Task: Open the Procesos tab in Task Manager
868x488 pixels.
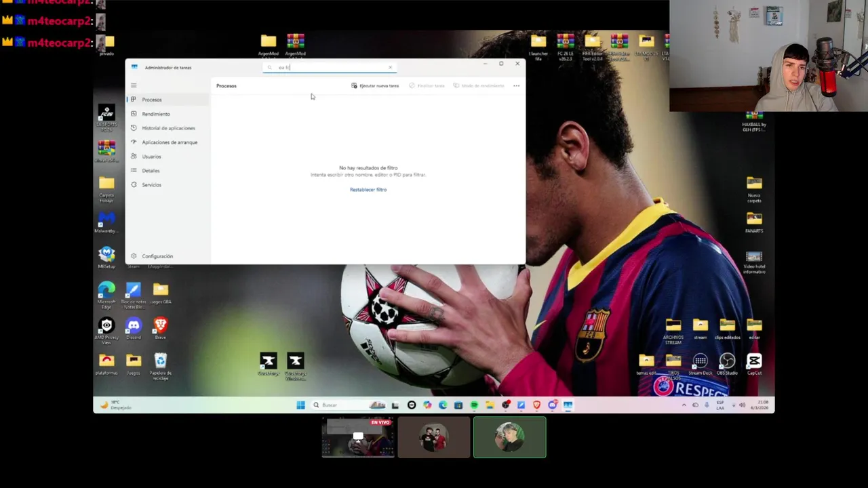Action: click(x=167, y=100)
